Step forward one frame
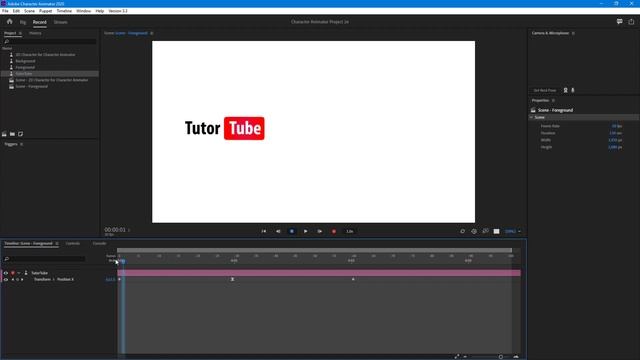 coord(320,231)
